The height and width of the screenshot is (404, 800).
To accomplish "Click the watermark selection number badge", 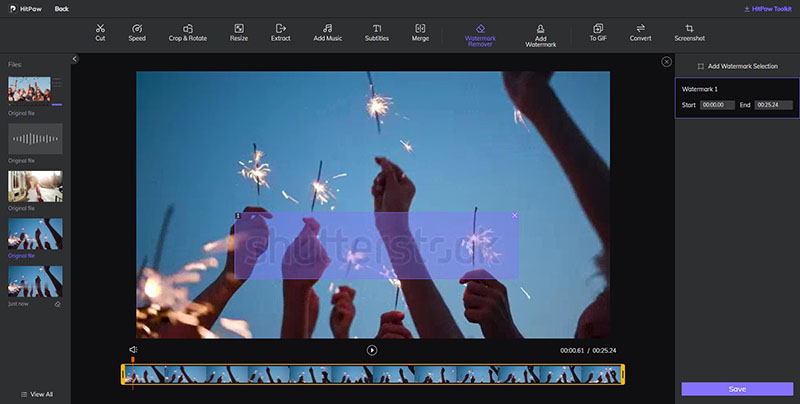I will coord(238,216).
